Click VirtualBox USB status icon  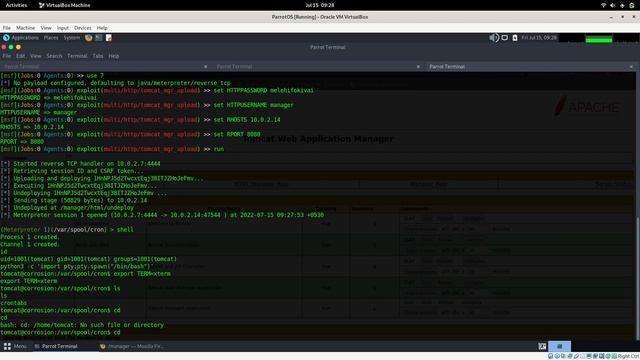(576, 356)
